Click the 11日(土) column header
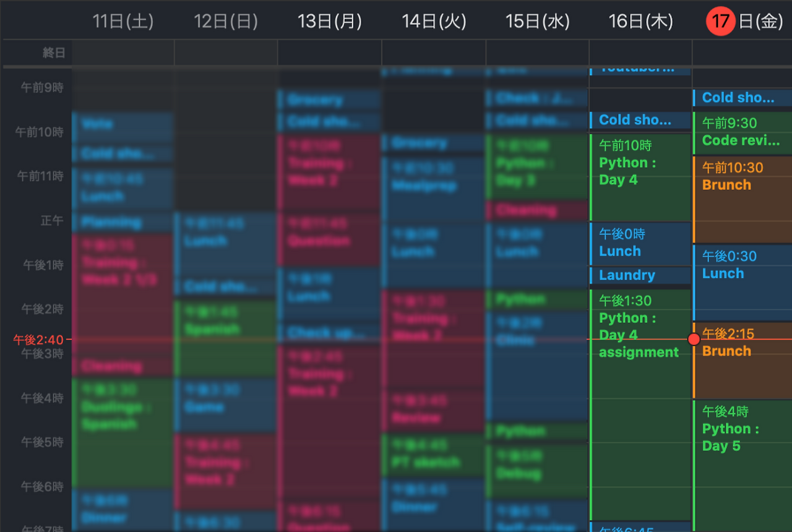 (122, 20)
